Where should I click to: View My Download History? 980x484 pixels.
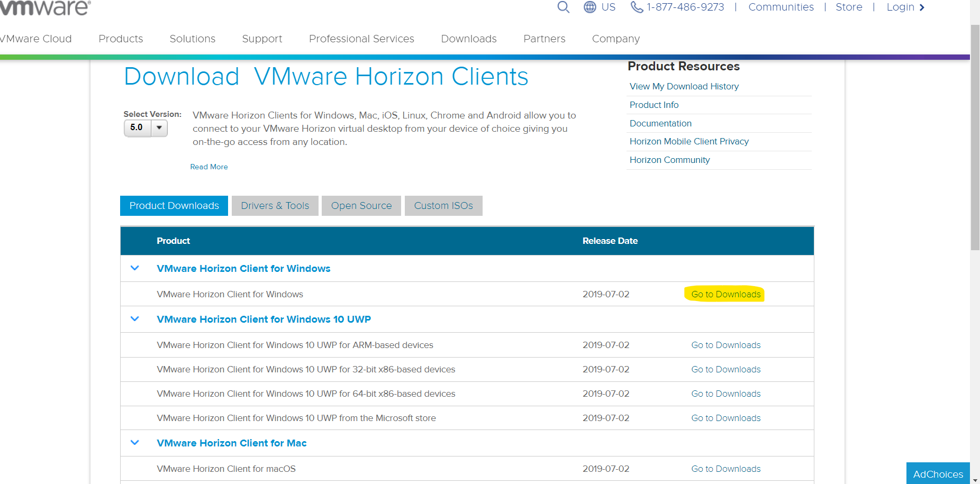pyautogui.click(x=684, y=86)
